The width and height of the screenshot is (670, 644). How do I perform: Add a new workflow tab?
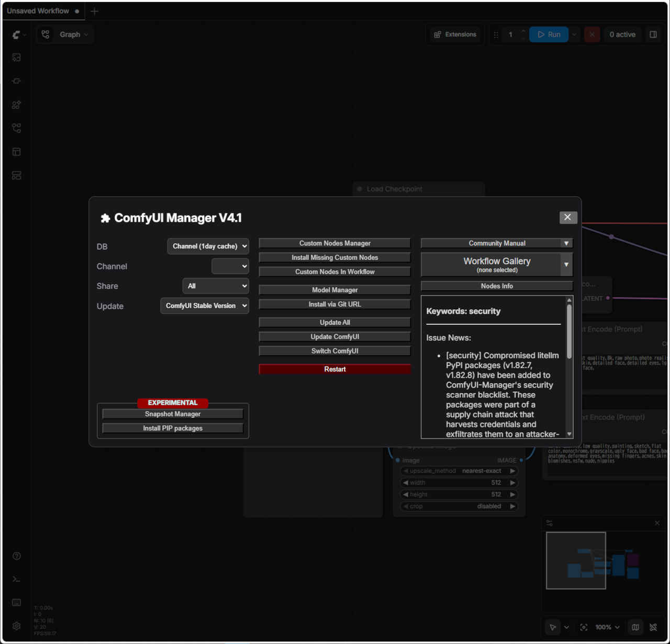pos(94,11)
